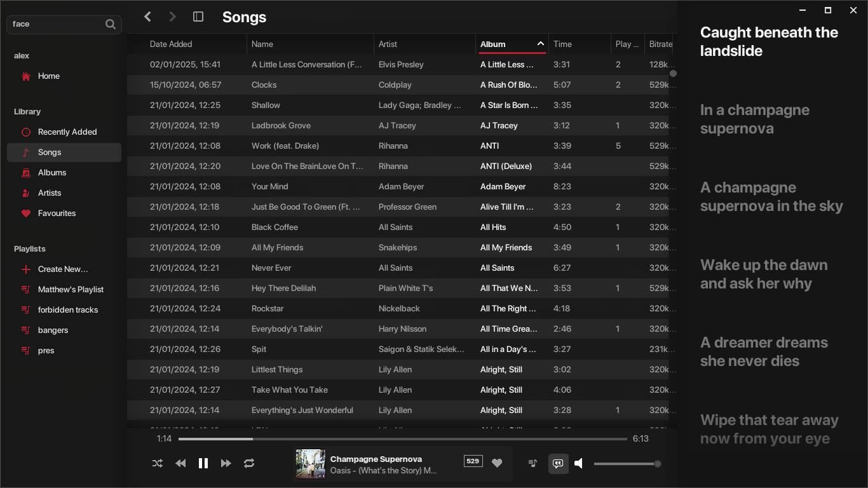Click the 529 bitrate badge
This screenshot has width=868, height=488.
473,461
